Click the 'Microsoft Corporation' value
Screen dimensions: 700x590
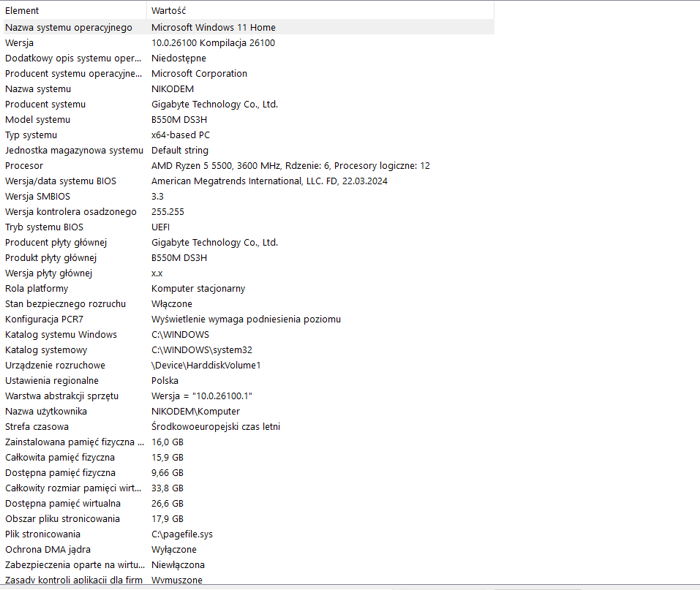[199, 74]
